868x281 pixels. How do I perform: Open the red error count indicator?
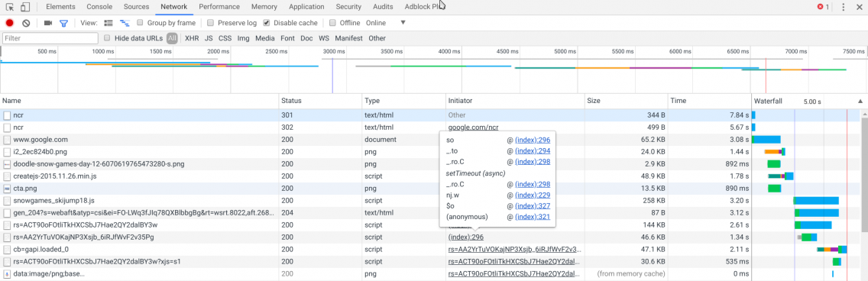pyautogui.click(x=823, y=7)
